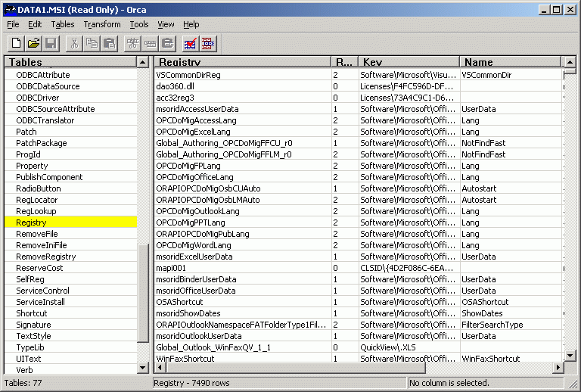
Task: Click the VSCommonDirReg registry cell
Action: [243, 75]
